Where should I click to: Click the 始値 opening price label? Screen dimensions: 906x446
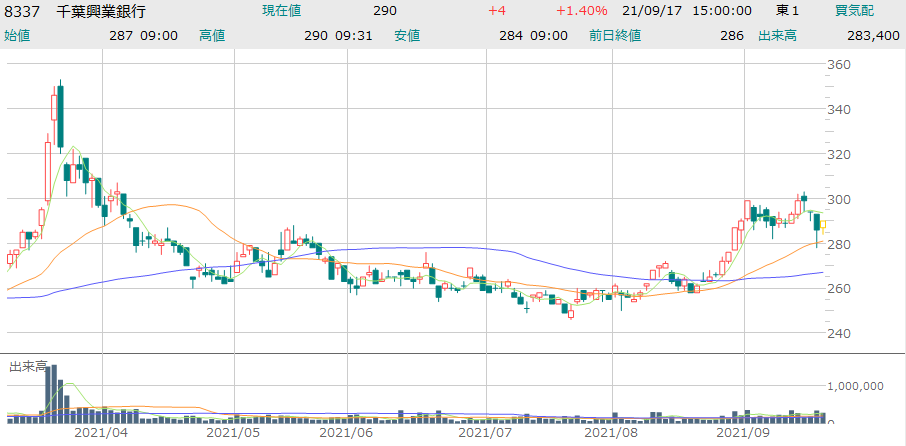point(17,35)
